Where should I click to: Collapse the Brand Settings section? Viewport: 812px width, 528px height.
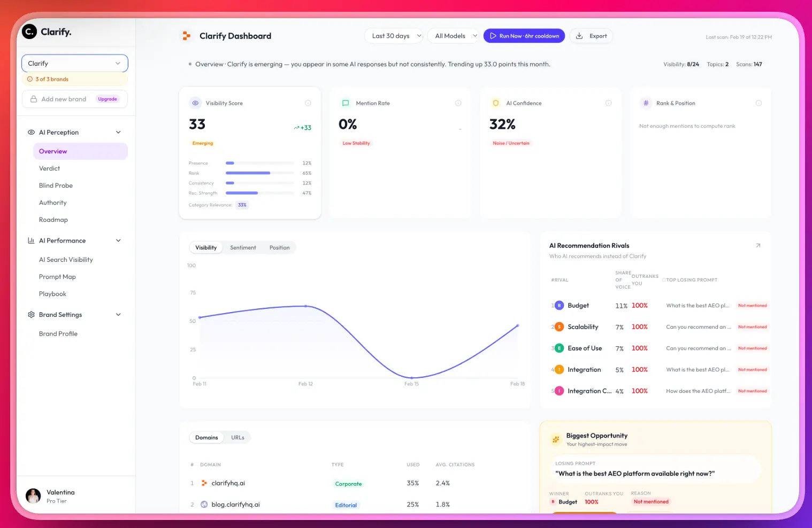click(118, 315)
